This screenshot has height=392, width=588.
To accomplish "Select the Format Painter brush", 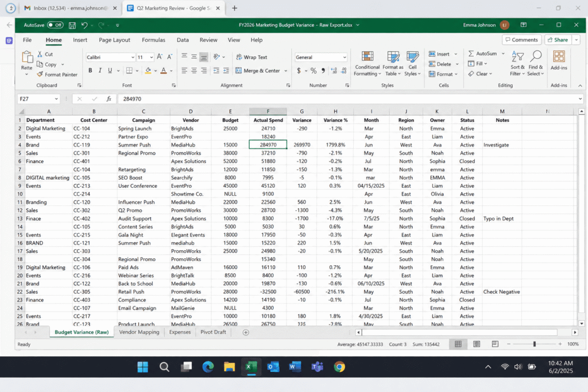I will [x=40, y=74].
